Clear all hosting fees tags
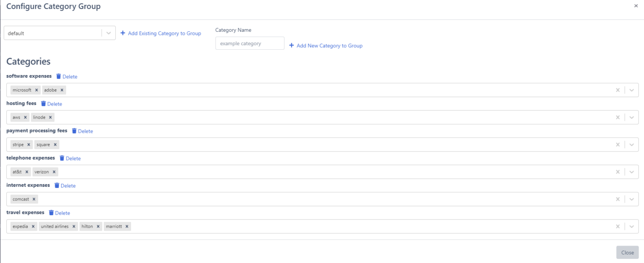Image resolution: width=644 pixels, height=263 pixels. [x=618, y=117]
